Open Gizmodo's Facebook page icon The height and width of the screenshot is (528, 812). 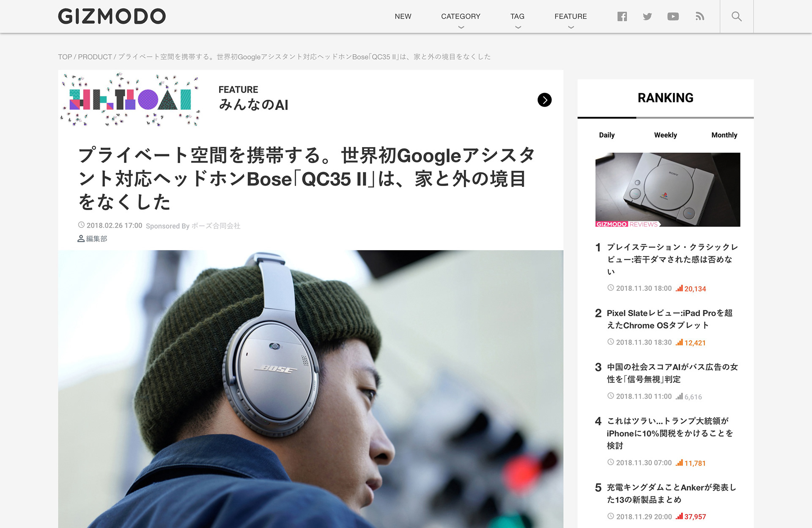622,16
